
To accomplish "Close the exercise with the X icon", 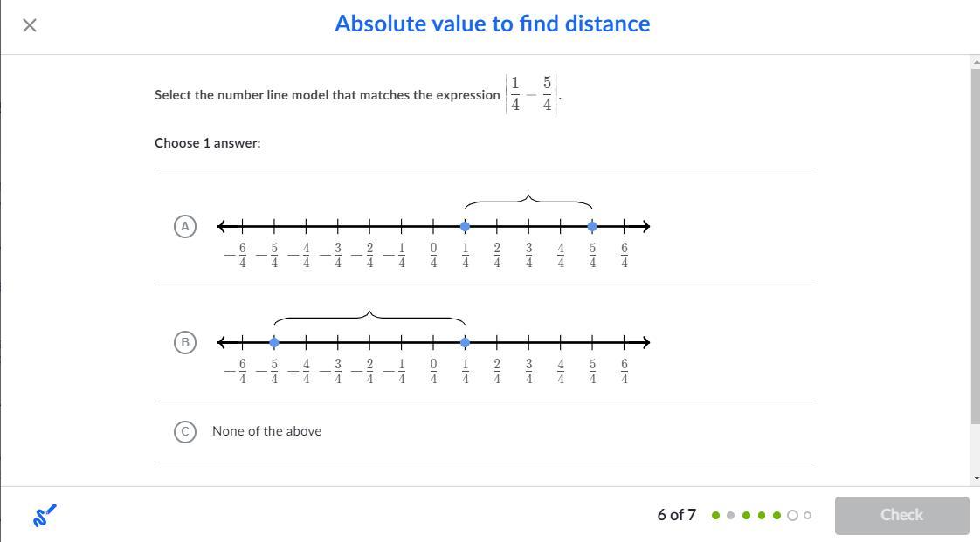I will (x=29, y=25).
